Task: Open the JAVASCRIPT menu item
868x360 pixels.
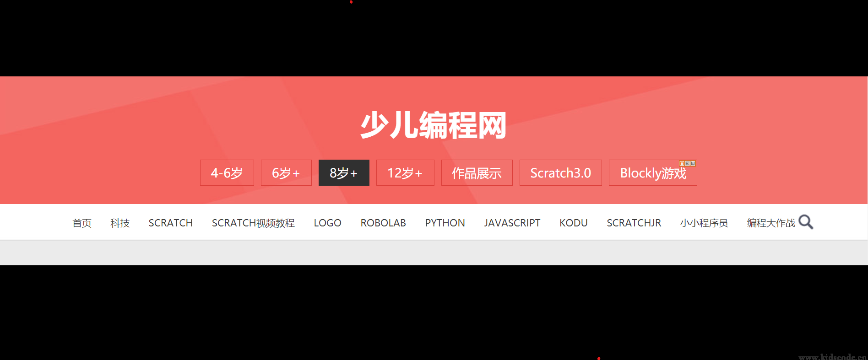Action: 512,223
